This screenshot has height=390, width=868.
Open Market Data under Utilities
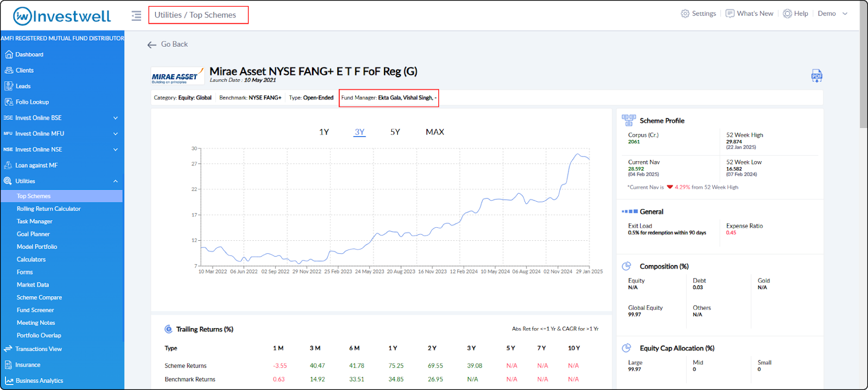pyautogui.click(x=33, y=285)
